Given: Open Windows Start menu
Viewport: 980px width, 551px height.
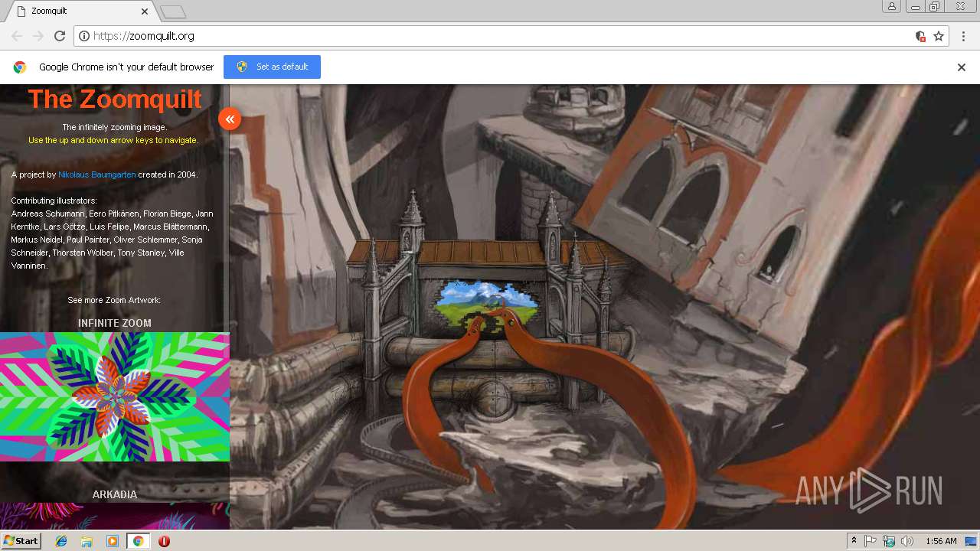Looking at the screenshot, I should point(21,540).
